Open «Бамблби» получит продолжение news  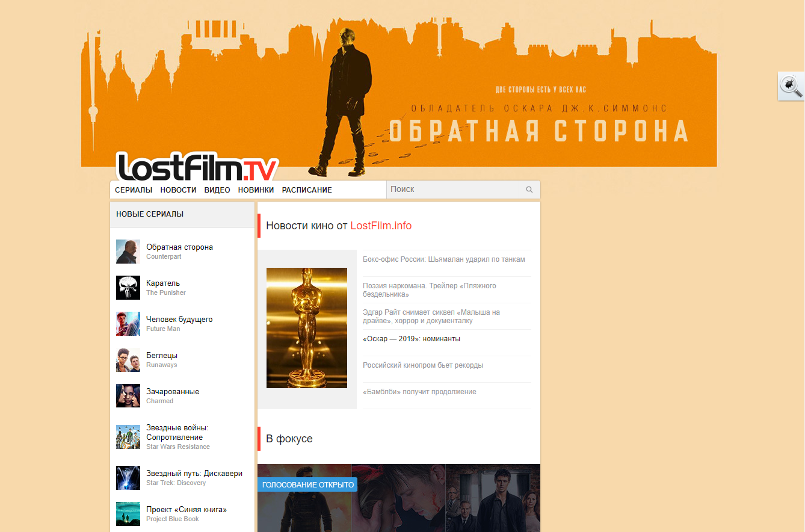tap(419, 392)
